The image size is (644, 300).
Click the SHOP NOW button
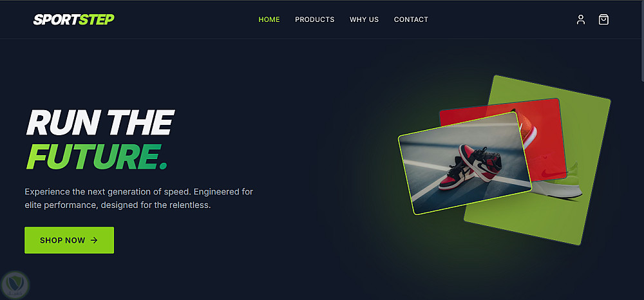click(x=70, y=240)
